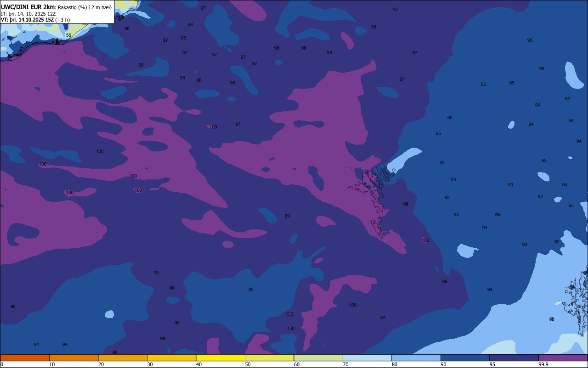Click the '90' legend tick label
Image resolution: width=588 pixels, height=368 pixels.
click(443, 364)
